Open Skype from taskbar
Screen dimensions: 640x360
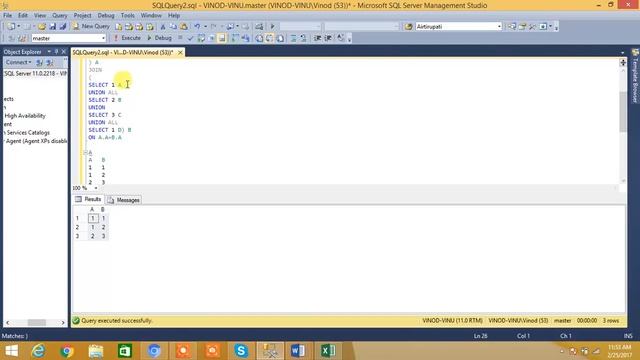coord(241,351)
